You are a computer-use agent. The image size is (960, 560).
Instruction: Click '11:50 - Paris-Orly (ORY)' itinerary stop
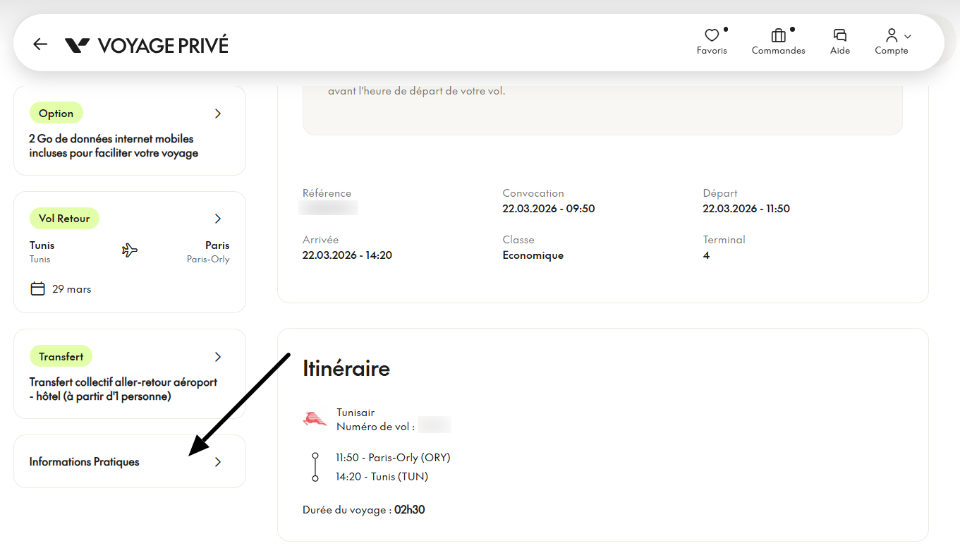pos(393,458)
